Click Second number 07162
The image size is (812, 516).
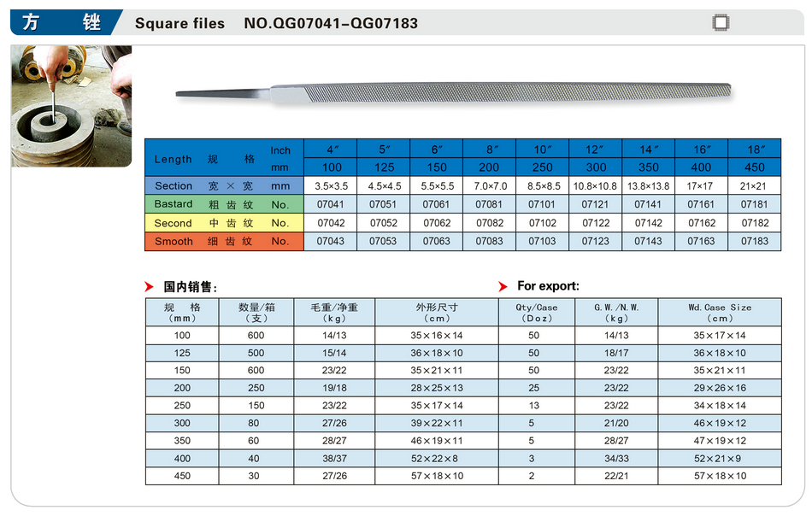tap(701, 223)
